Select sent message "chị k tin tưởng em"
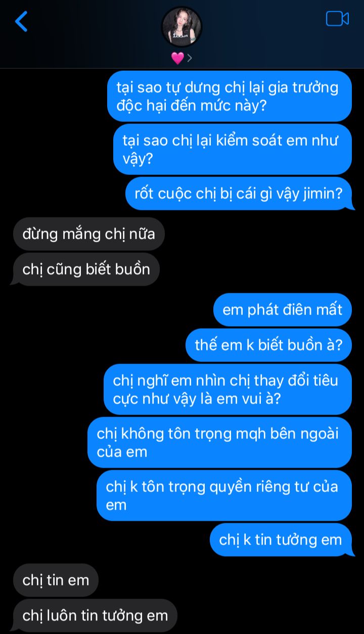Screen dimensions: 364x634 [281, 539]
